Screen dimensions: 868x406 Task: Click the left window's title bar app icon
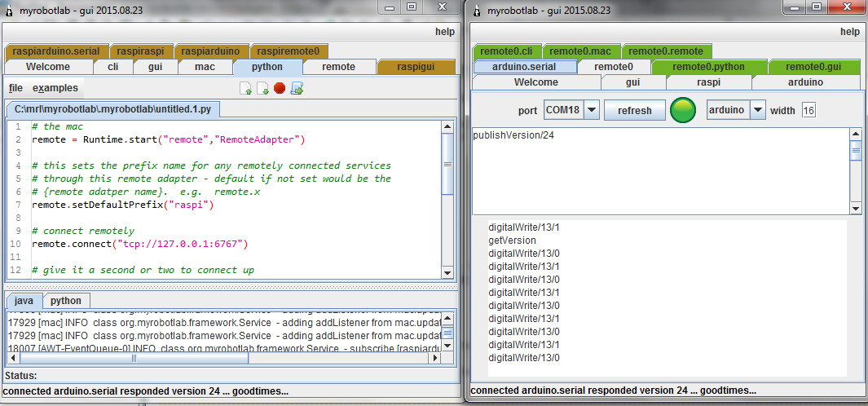(8, 10)
